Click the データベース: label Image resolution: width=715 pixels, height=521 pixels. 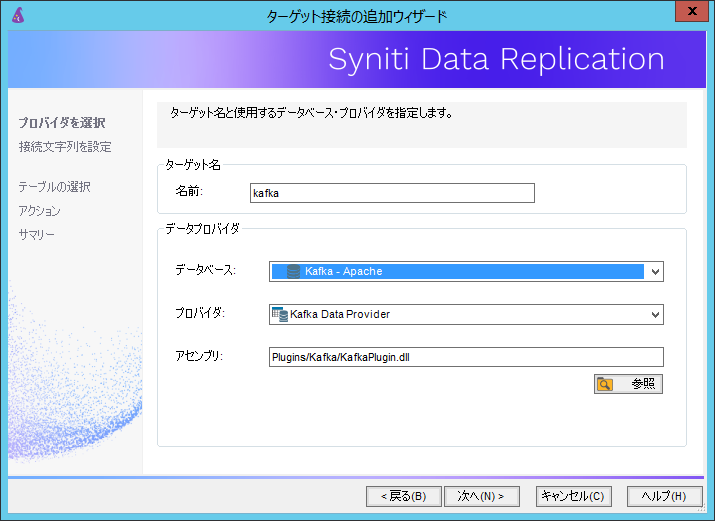(x=206, y=270)
